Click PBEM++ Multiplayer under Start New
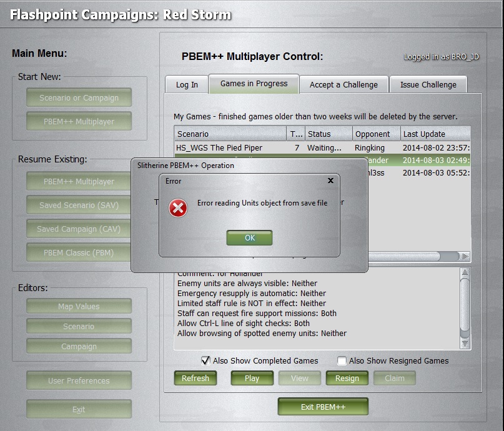Image resolution: width=504 pixels, height=431 pixels. [79, 121]
